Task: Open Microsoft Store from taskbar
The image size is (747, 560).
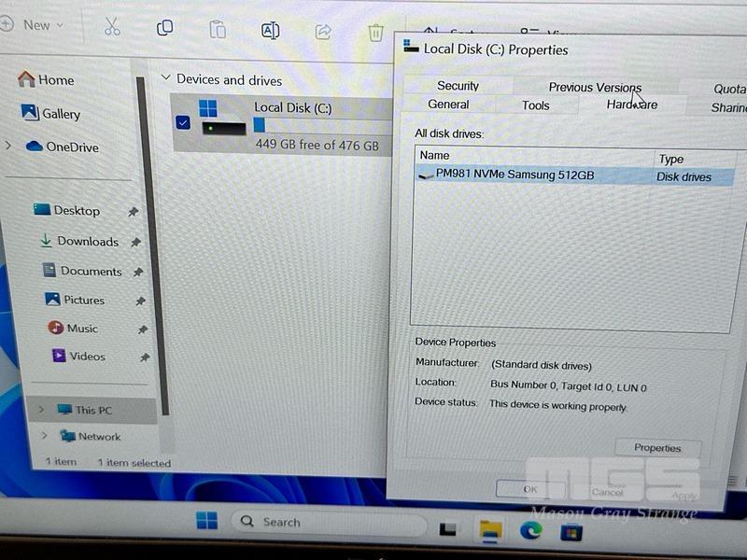Action: (571, 532)
